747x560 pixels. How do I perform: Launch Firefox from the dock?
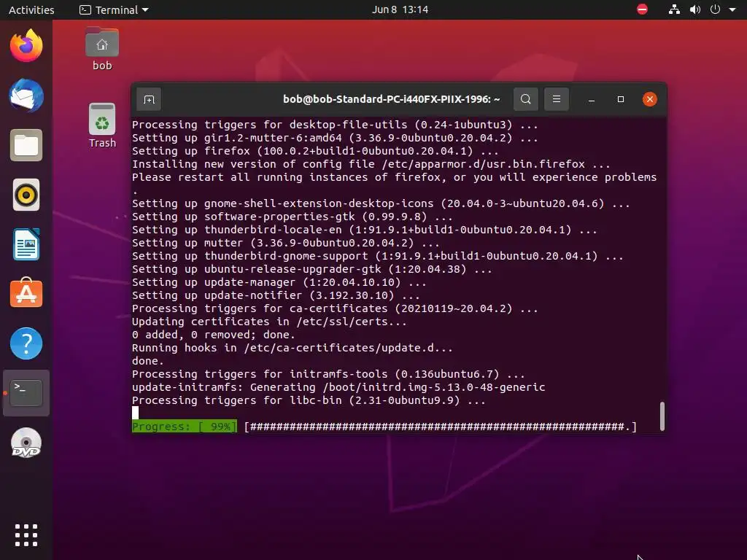[26, 46]
